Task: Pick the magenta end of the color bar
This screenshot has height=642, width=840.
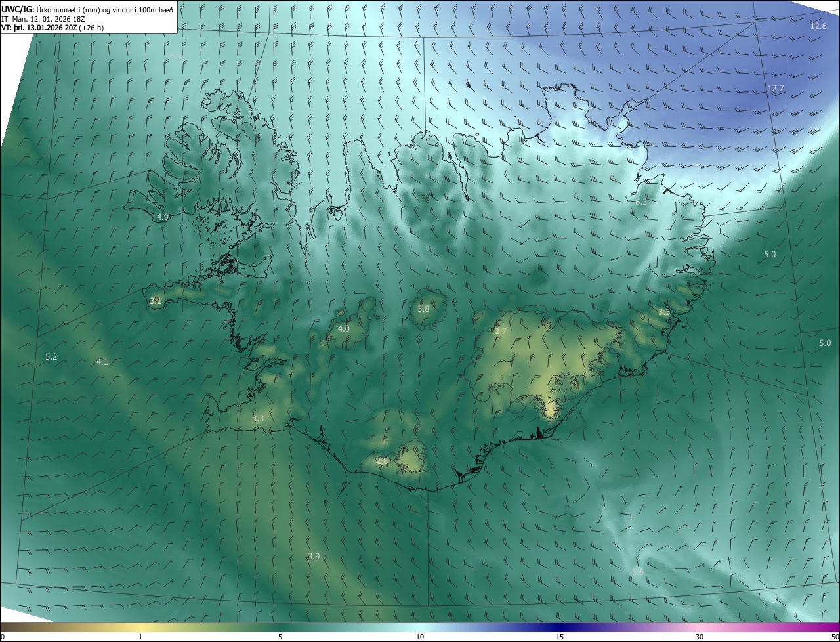Action: point(828,627)
